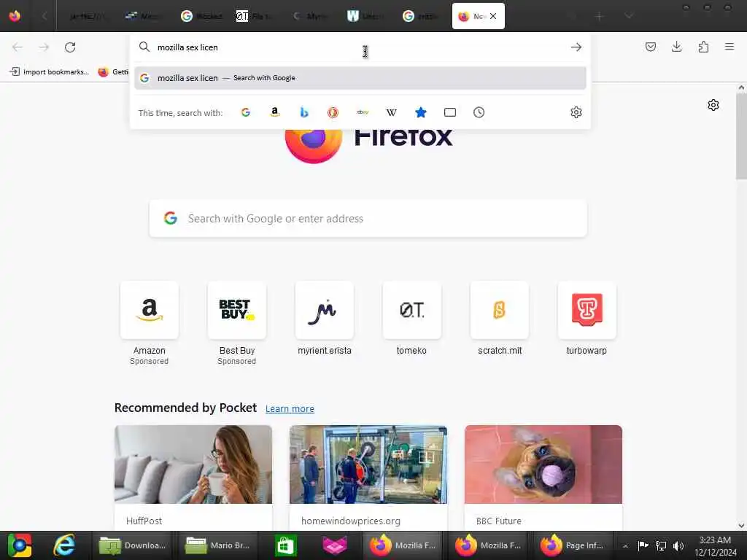Search this time with Wikipedia icon
This screenshot has height=560, width=747.
tap(392, 112)
